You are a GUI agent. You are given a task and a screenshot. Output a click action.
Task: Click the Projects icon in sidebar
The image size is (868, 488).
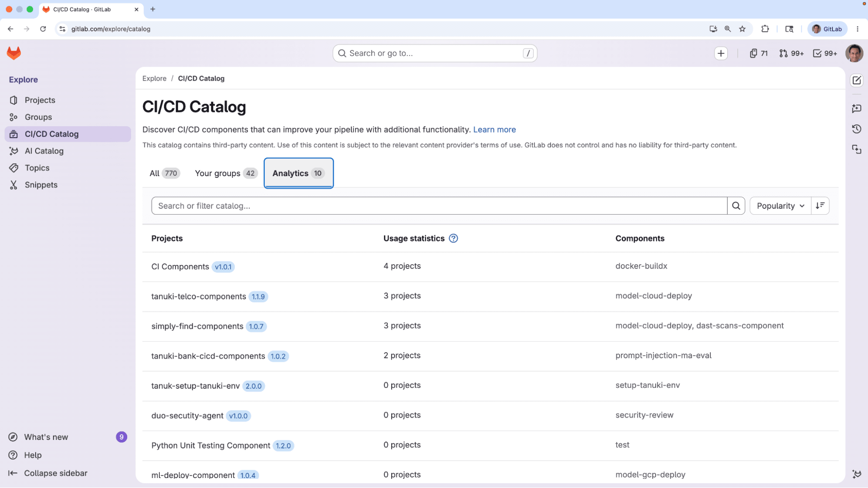(x=13, y=100)
